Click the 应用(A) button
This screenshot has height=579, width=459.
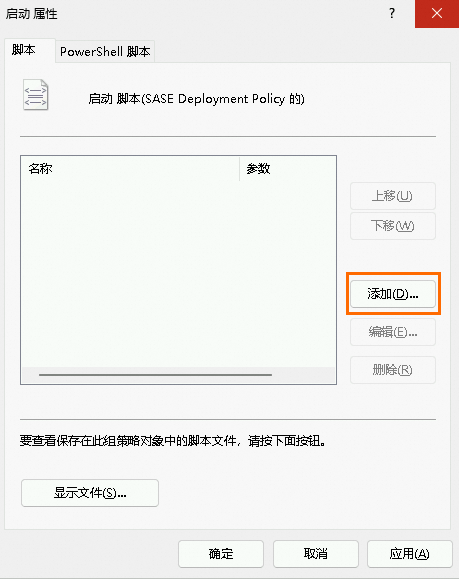[x=410, y=554]
